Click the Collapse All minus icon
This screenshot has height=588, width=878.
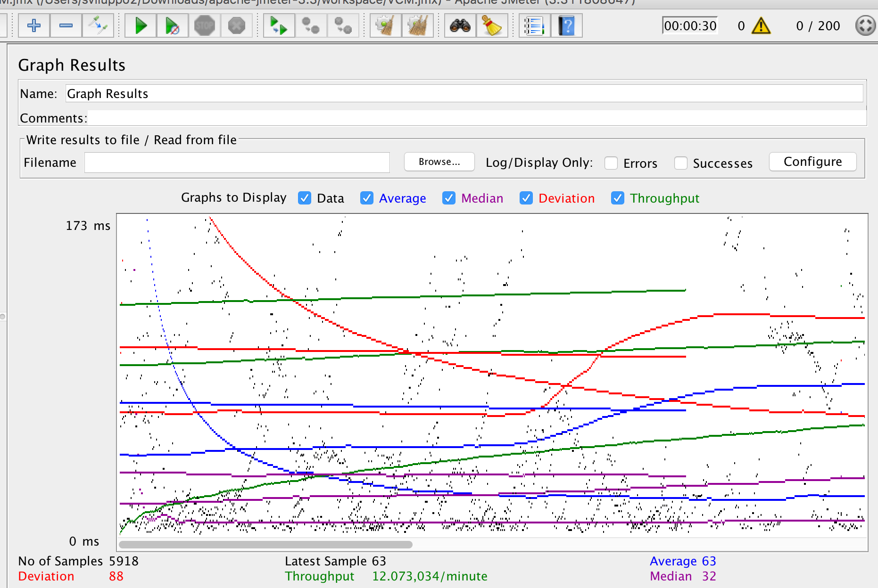66,25
